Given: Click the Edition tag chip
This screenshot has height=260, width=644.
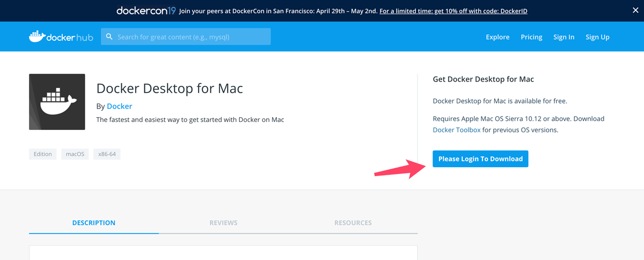Looking at the screenshot, I should point(43,154).
